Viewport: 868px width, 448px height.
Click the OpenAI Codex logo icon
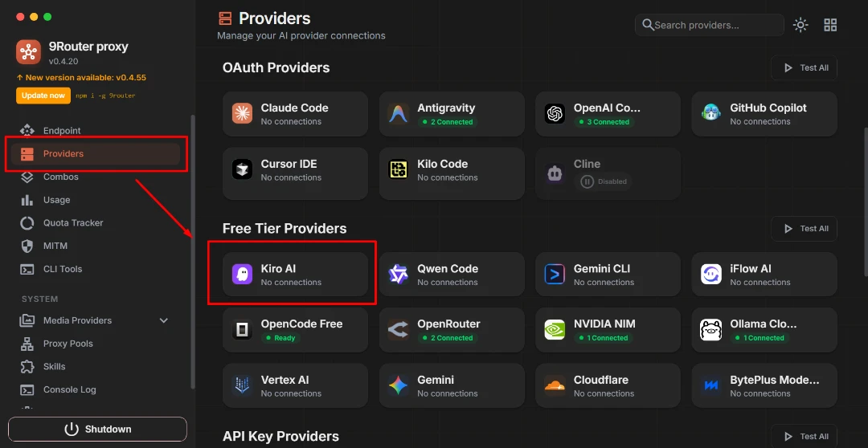tap(555, 114)
